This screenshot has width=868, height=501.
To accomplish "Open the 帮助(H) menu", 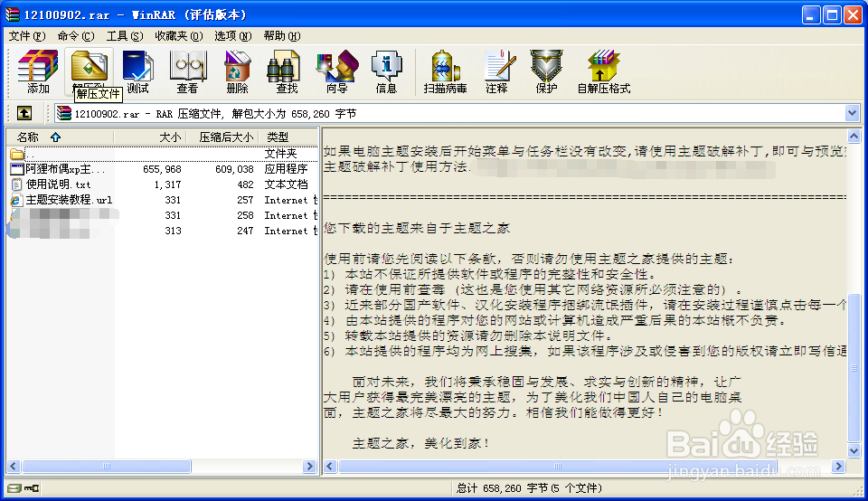I will click(282, 36).
